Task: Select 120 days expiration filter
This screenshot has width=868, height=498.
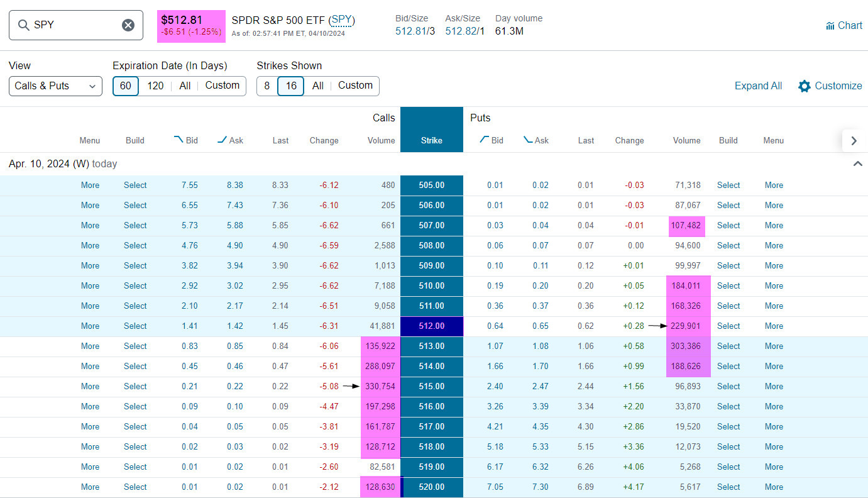Action: (x=155, y=86)
